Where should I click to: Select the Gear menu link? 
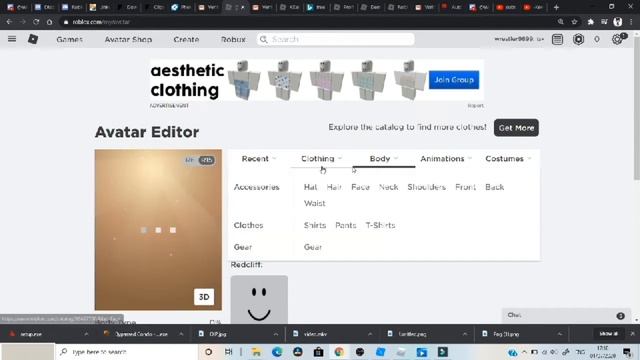[x=313, y=247]
